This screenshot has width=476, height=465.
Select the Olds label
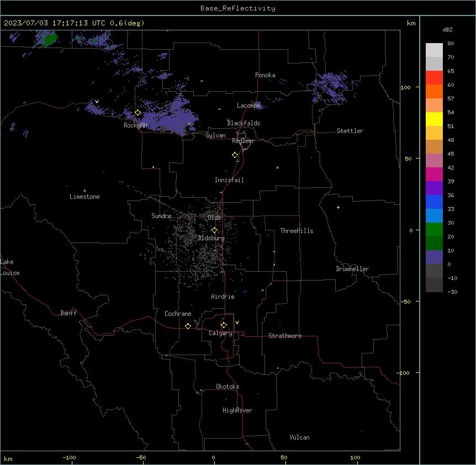(x=214, y=218)
